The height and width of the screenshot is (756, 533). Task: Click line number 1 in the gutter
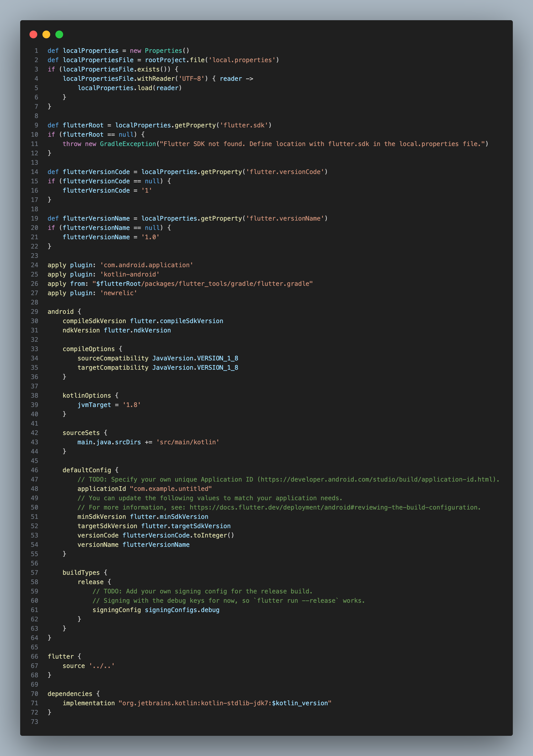click(x=36, y=51)
